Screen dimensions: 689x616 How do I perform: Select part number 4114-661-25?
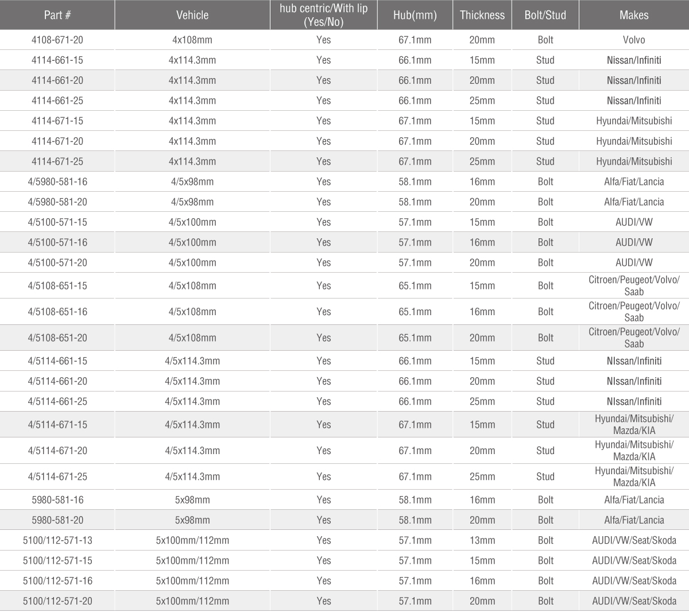click(x=57, y=100)
